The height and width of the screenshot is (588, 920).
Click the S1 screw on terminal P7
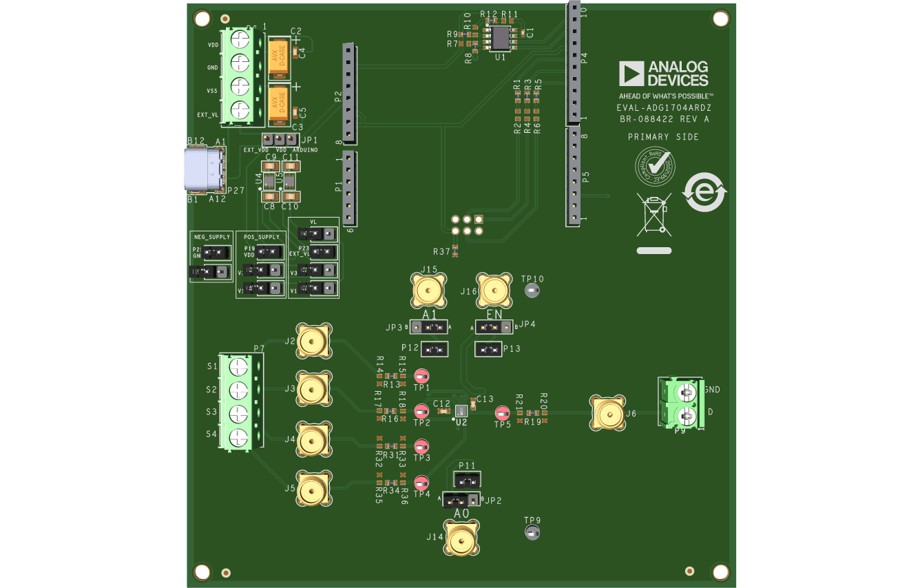click(x=238, y=367)
